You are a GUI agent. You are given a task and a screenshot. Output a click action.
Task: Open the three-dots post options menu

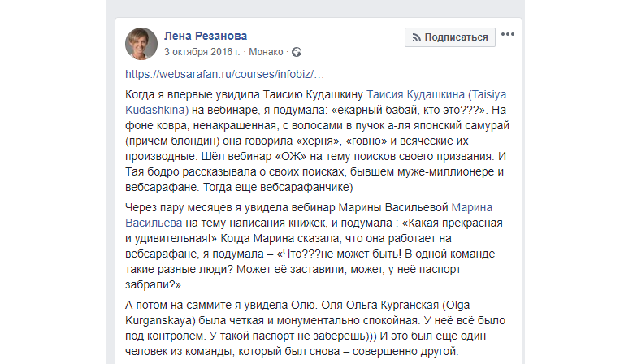(x=508, y=35)
